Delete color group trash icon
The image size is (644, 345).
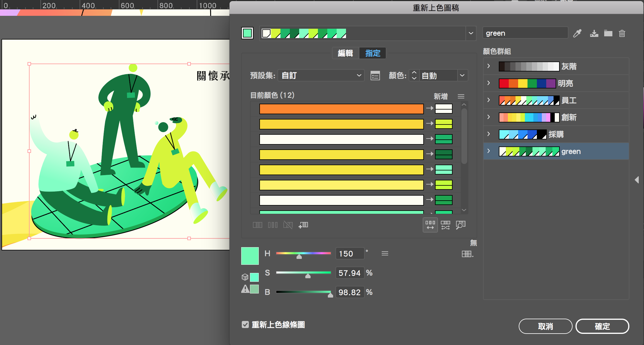(x=622, y=33)
